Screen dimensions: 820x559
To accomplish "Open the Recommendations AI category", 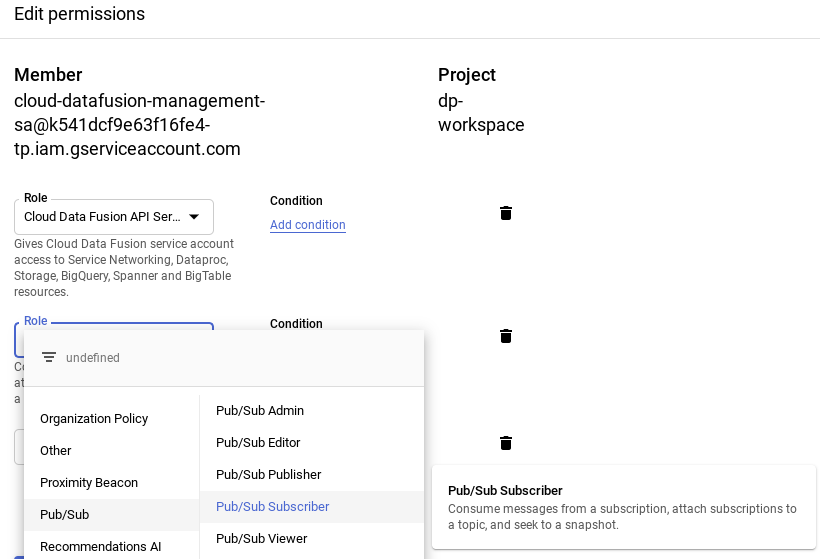I will [100, 547].
